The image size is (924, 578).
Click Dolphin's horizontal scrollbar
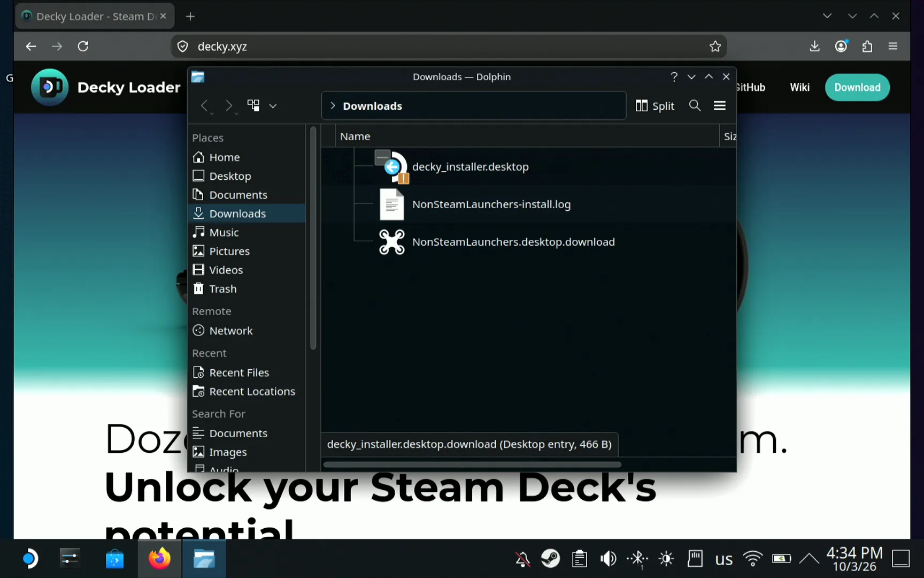472,465
